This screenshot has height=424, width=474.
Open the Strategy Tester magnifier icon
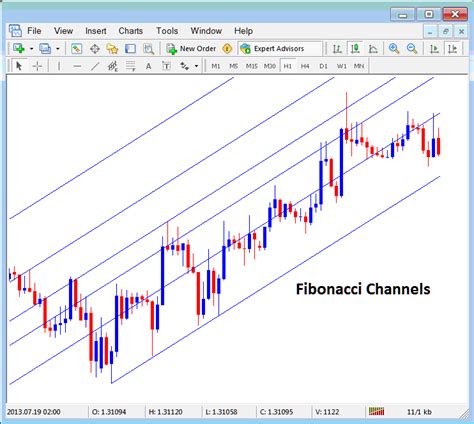tap(148, 49)
